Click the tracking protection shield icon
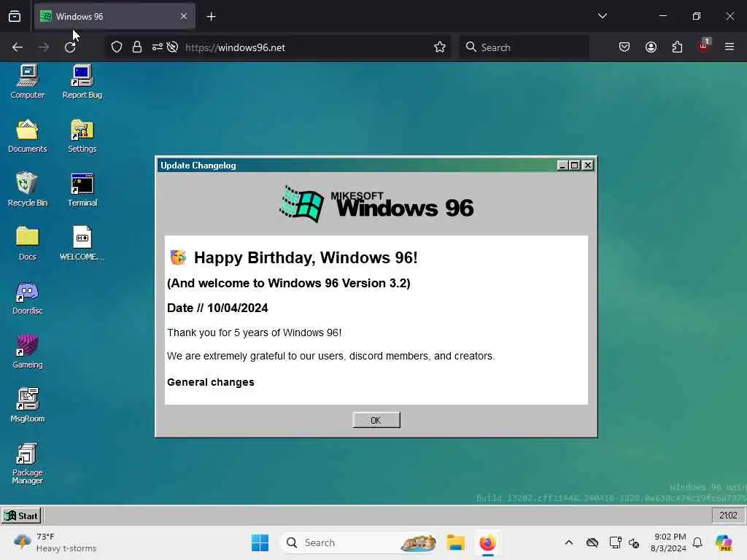This screenshot has width=747, height=560. click(x=117, y=47)
